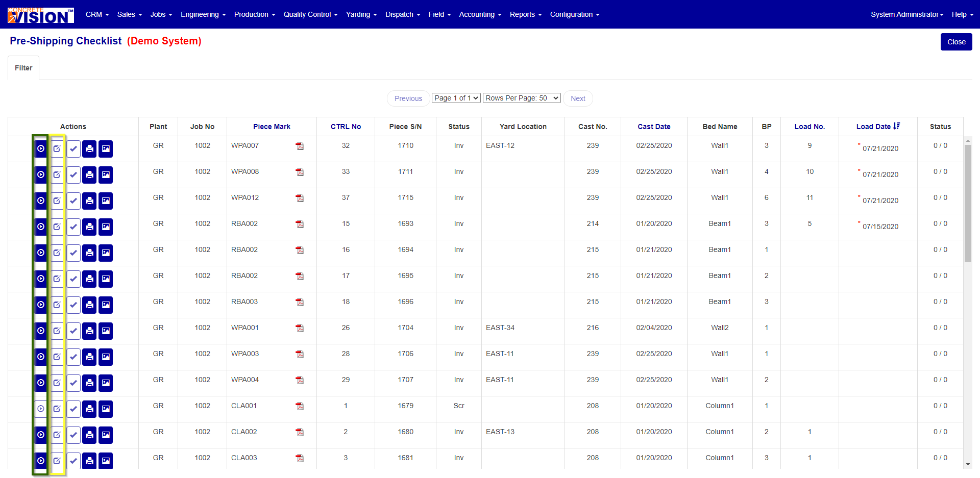Screen dimensions: 980x478
Task: Open the PDF drawing for CLA001
Action: pyautogui.click(x=300, y=407)
